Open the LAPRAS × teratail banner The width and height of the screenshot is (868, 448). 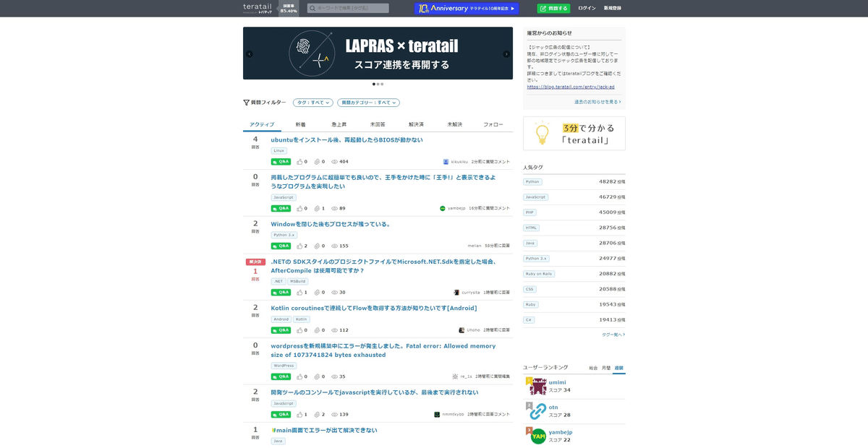tap(378, 53)
